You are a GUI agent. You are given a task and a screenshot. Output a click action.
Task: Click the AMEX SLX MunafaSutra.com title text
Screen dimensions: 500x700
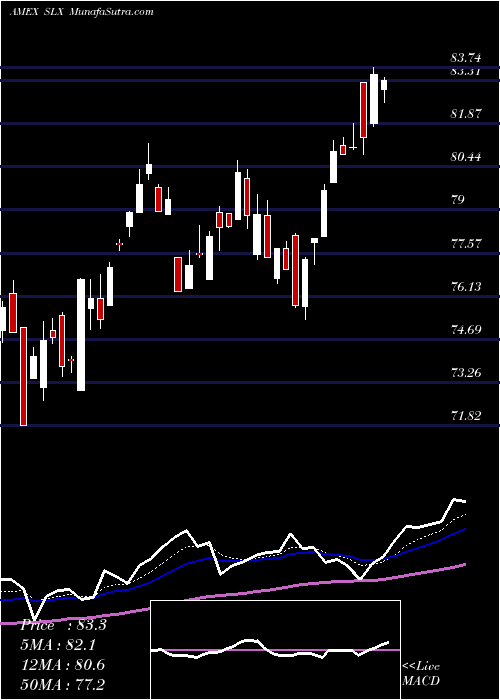tap(82, 12)
